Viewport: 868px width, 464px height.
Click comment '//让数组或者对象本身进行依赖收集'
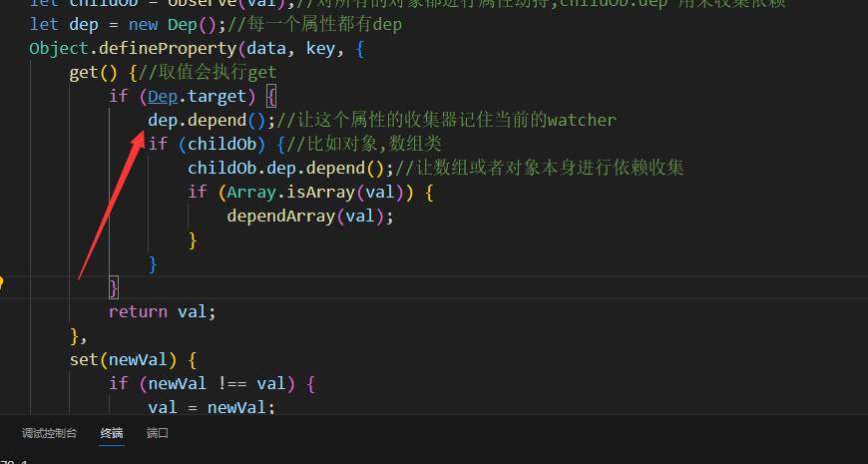point(539,168)
